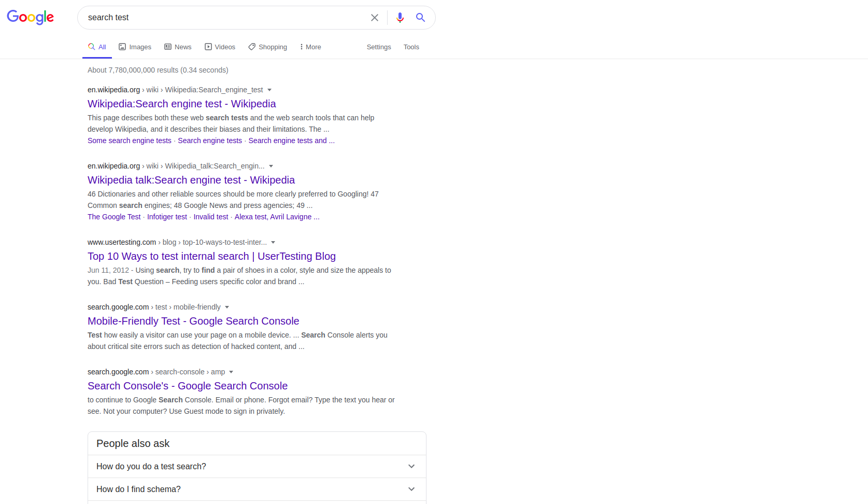868x504 pixels.
Task: Switch to the Images tab
Action: pyautogui.click(x=135, y=47)
